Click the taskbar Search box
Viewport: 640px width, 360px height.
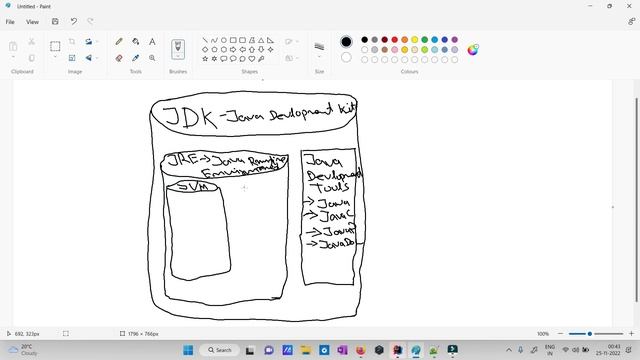[x=220, y=350]
